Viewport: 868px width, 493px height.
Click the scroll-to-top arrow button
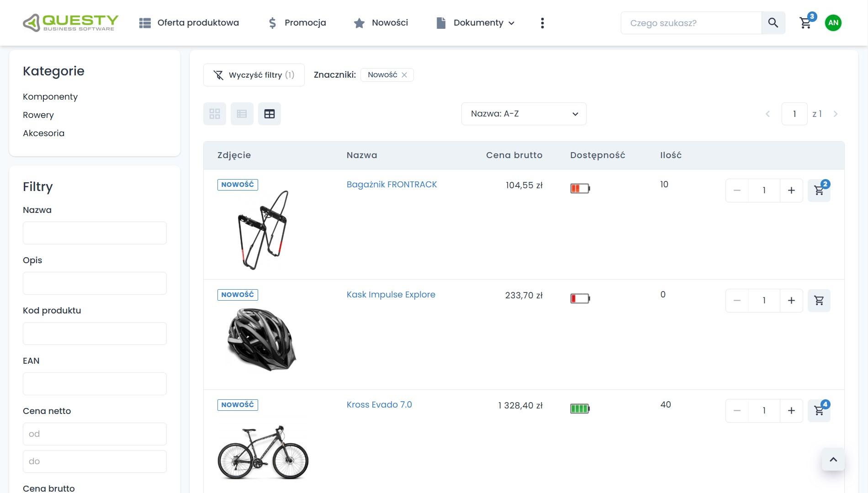tap(833, 460)
